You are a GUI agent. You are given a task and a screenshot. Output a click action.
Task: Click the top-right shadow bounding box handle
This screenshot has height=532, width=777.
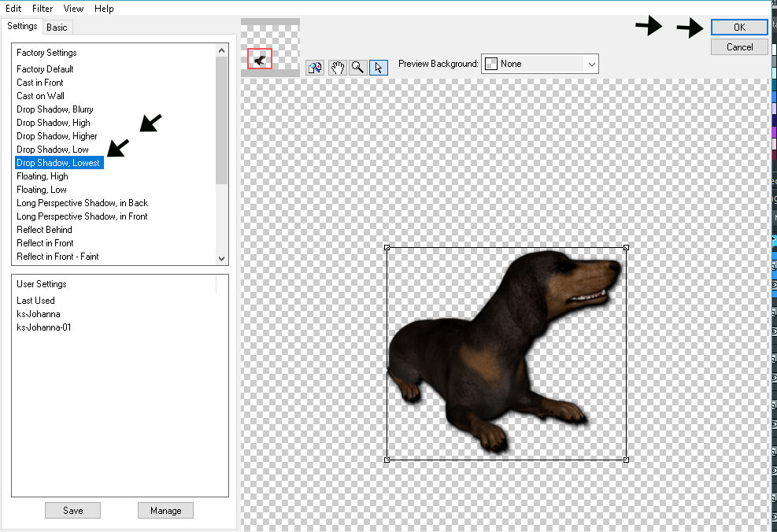[626, 248]
